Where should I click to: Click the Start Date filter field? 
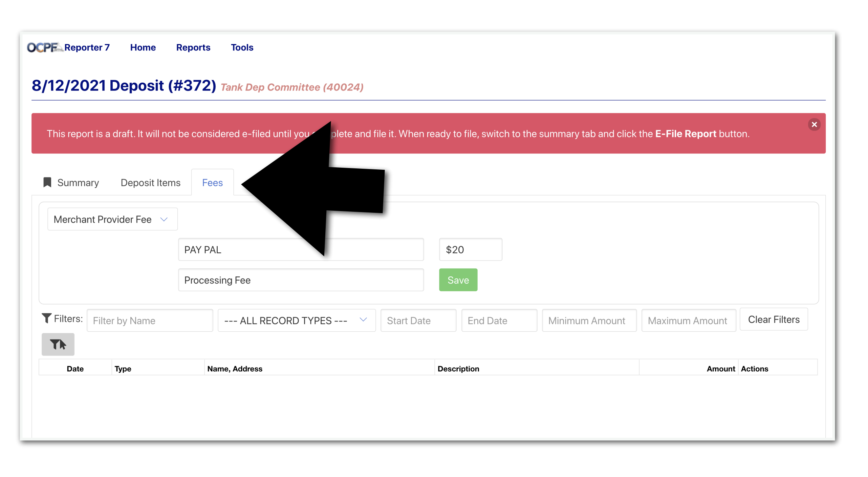pyautogui.click(x=418, y=320)
